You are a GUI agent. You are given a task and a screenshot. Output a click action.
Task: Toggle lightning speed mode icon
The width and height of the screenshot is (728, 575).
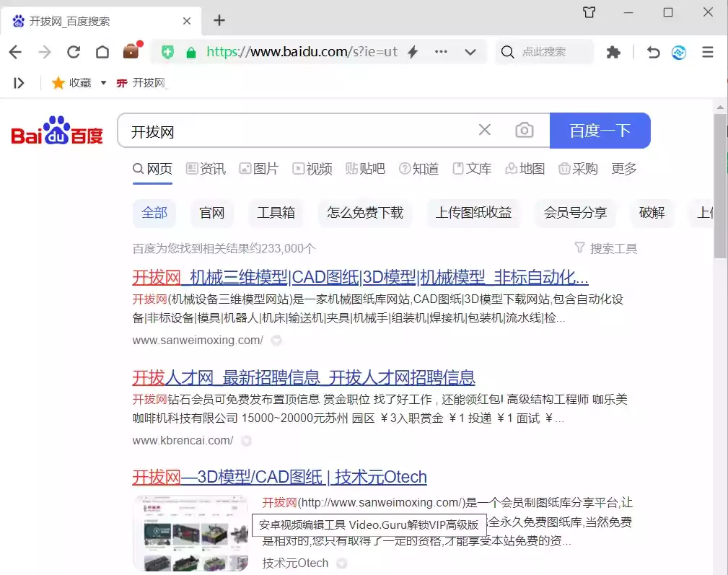point(413,51)
